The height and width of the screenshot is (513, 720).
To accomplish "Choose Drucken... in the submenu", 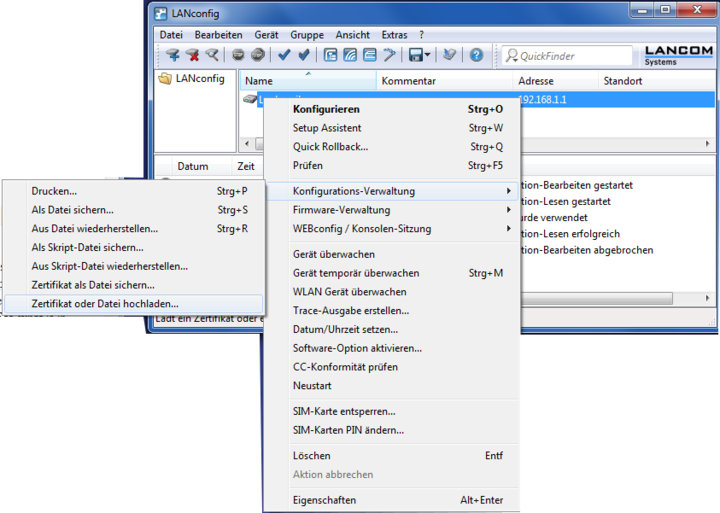I will point(134,191).
